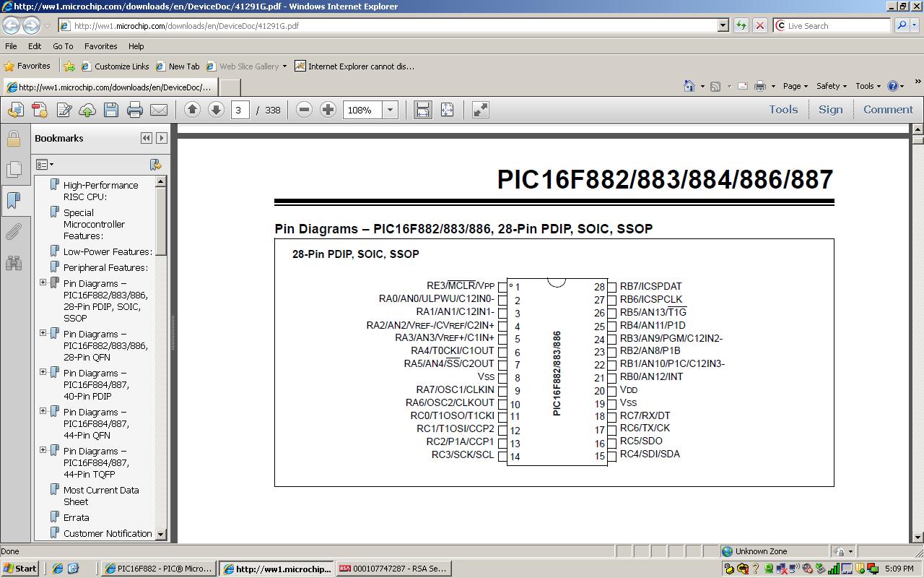Open the Sign pane
Screen dimensions: 924x578
tap(830, 110)
